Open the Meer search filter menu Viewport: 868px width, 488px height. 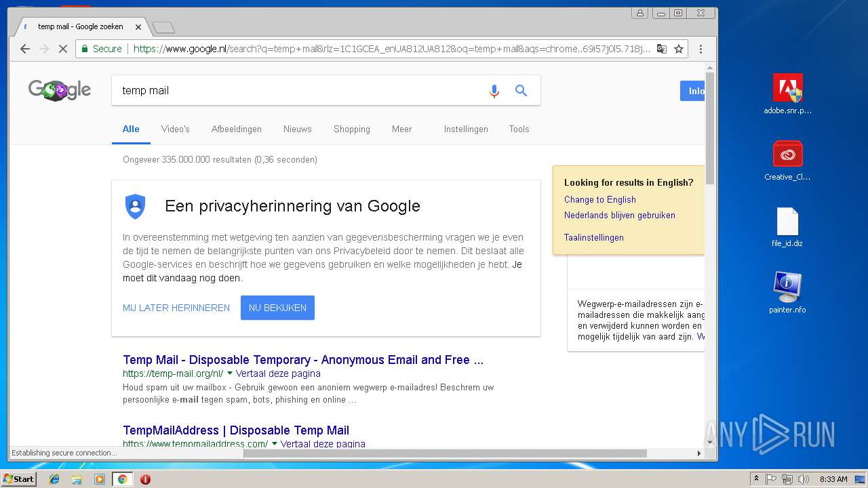401,129
